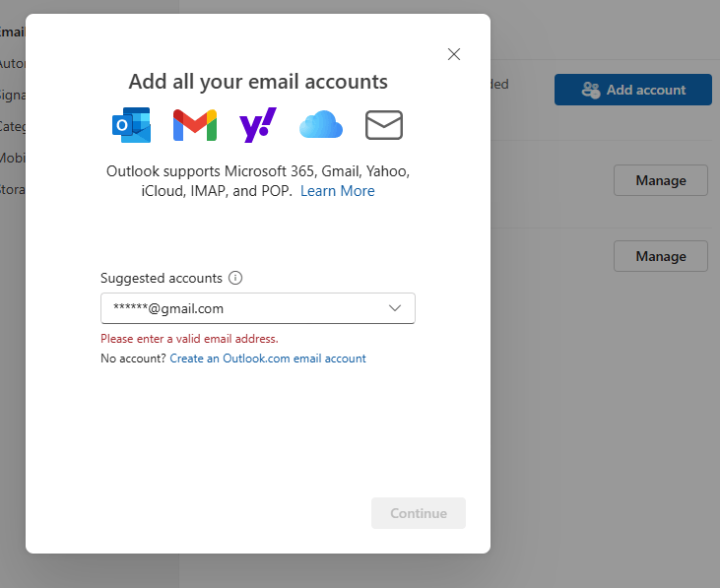
Task: Click the Suggested accounts info icon
Action: point(235,278)
